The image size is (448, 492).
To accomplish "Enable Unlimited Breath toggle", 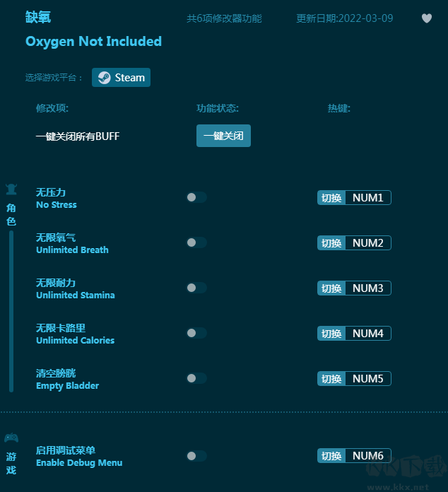I will 196,242.
